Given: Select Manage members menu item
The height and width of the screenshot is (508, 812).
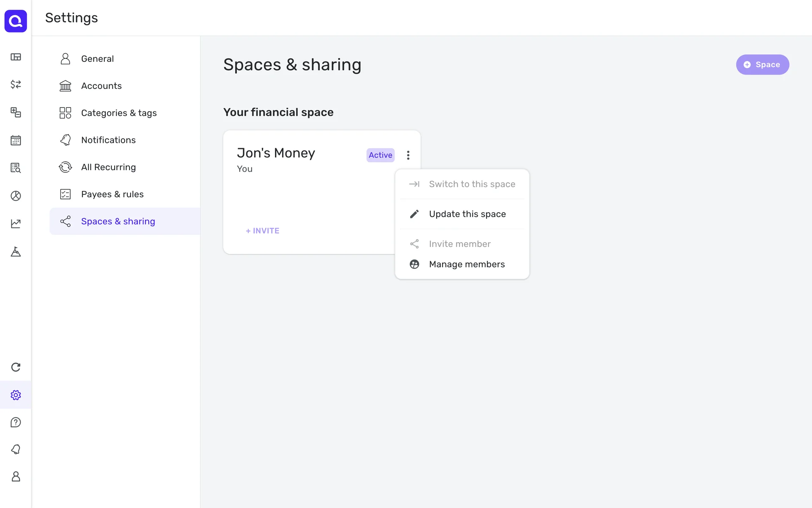Looking at the screenshot, I should [466, 264].
